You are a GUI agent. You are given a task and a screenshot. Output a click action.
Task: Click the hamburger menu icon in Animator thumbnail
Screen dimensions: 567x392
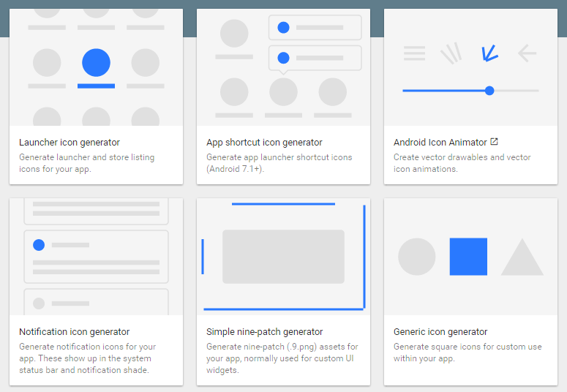(414, 53)
